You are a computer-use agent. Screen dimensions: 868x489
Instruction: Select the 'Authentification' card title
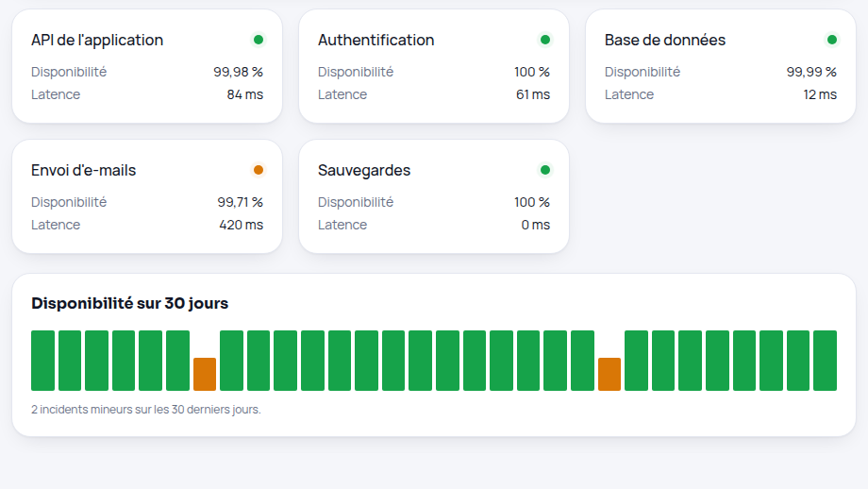click(x=376, y=40)
